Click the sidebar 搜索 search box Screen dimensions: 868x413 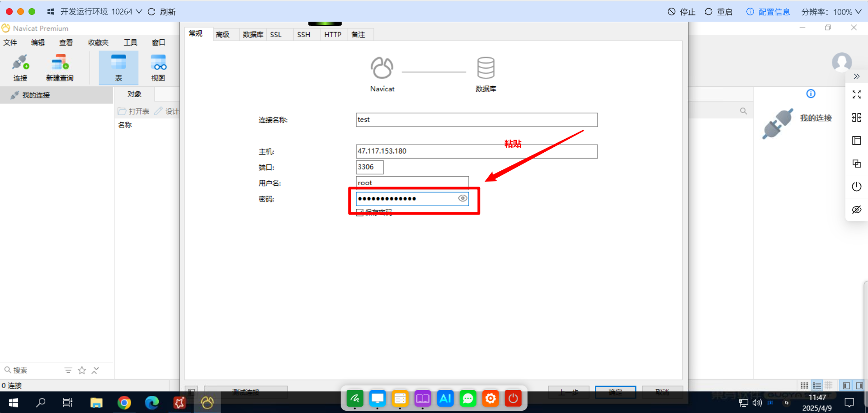point(32,370)
